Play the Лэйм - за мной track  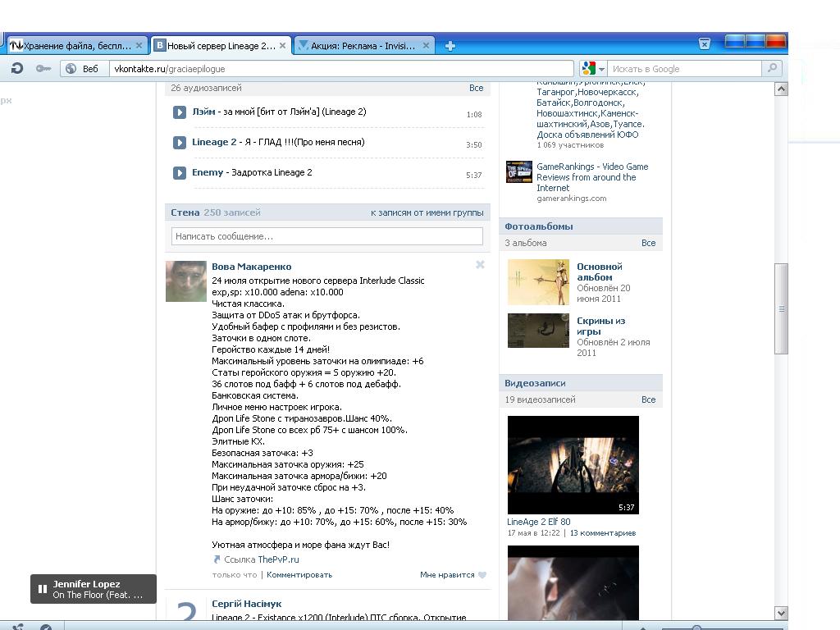[x=179, y=112]
